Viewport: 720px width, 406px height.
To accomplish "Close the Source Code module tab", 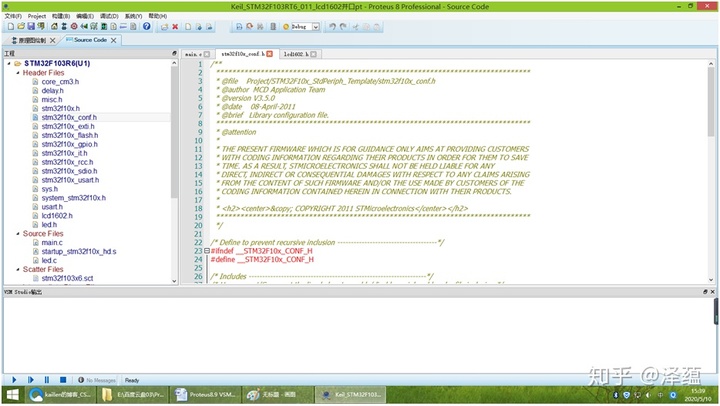I will [113, 40].
